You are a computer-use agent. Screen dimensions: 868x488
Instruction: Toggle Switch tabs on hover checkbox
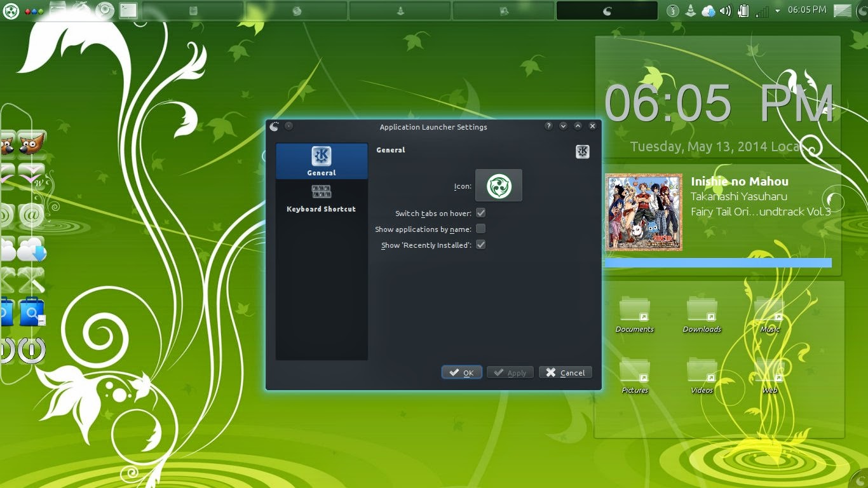pyautogui.click(x=481, y=213)
